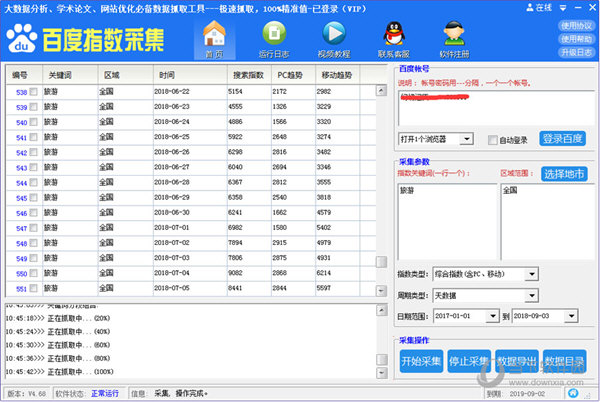Click the data table scroll-up arrow
The width and height of the screenshot is (600, 402).
coord(381,91)
